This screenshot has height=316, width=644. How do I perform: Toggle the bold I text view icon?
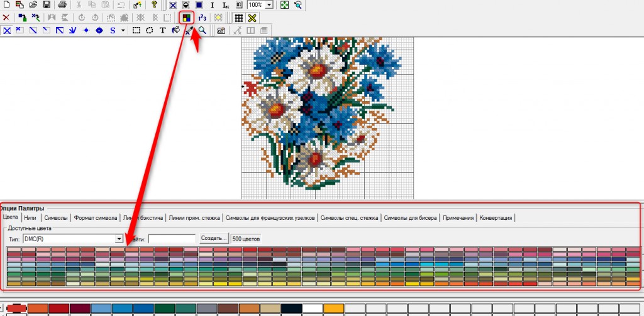213,5
